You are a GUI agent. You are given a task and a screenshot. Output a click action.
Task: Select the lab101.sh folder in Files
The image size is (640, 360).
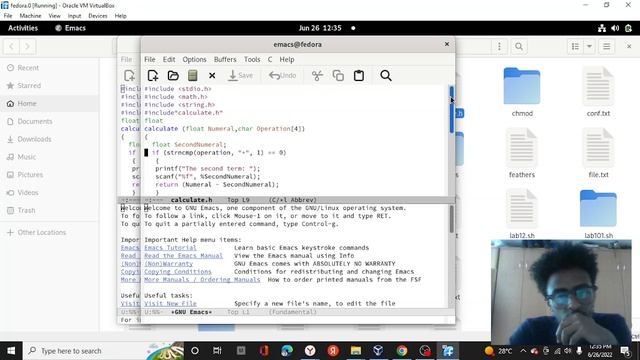[x=598, y=214]
